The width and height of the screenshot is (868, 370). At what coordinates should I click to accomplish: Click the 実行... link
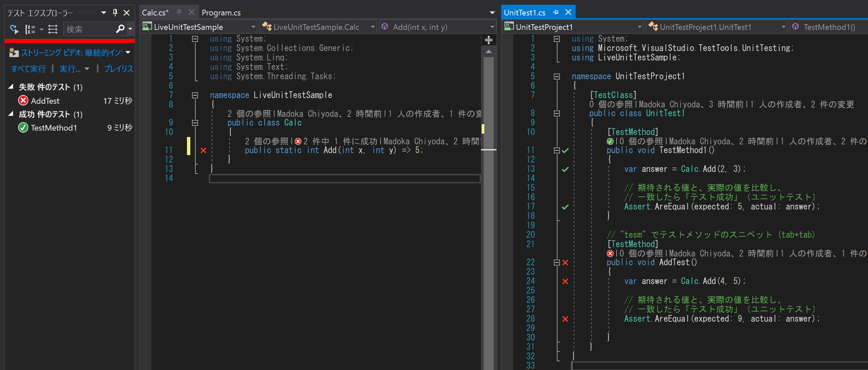pyautogui.click(x=70, y=69)
